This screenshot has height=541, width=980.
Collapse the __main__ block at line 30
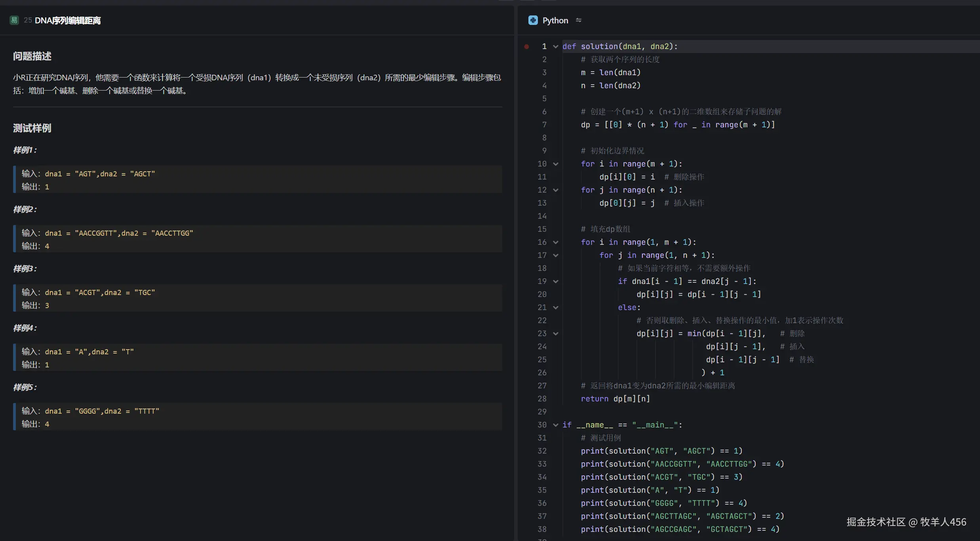click(556, 425)
